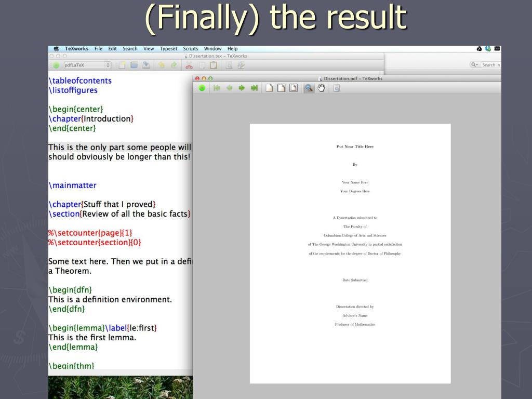Click the Open folder icon in editor toolbar
The width and height of the screenshot is (532, 399).
(134, 65)
